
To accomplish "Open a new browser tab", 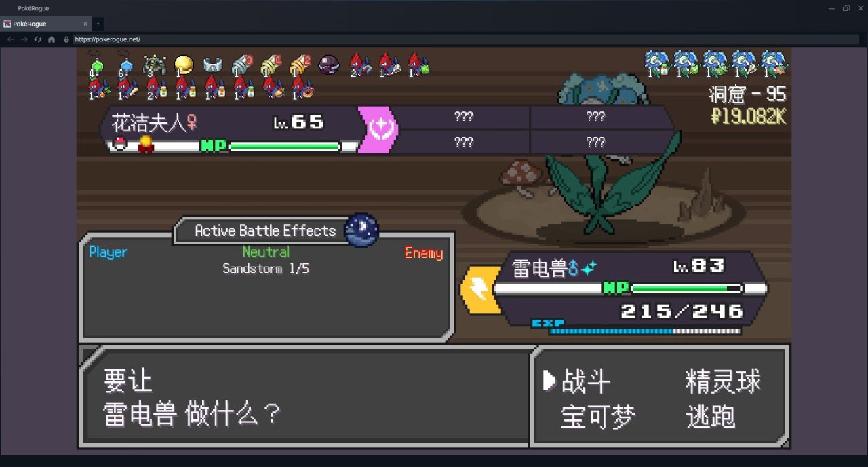I will pyautogui.click(x=98, y=24).
